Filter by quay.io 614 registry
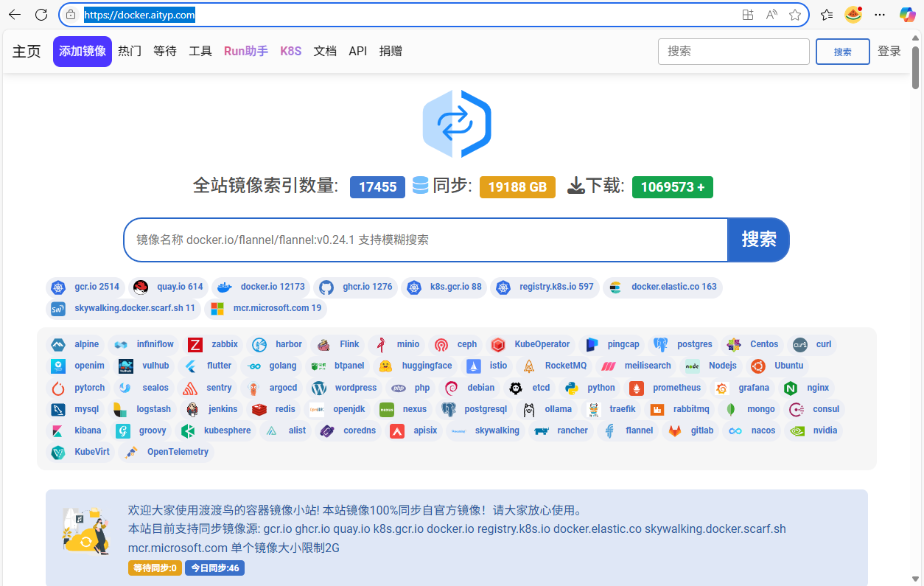 pyautogui.click(x=168, y=287)
